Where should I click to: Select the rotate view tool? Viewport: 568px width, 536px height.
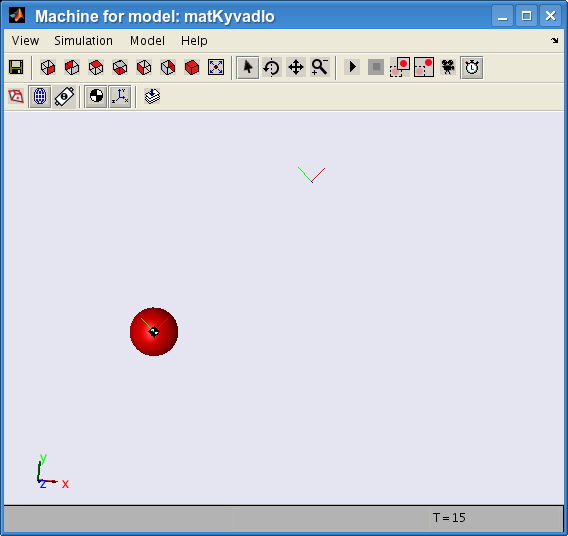coord(272,67)
